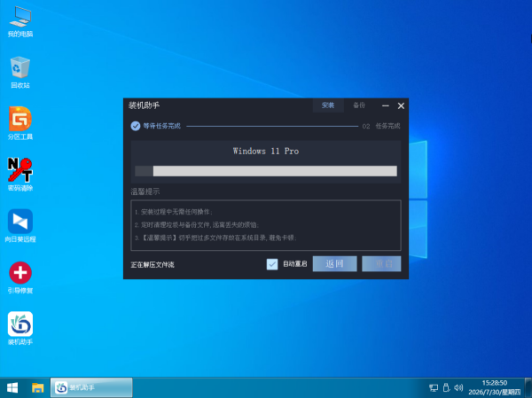Open the Windows Start menu
Image resolution: width=532 pixels, height=398 pixels.
[x=12, y=387]
